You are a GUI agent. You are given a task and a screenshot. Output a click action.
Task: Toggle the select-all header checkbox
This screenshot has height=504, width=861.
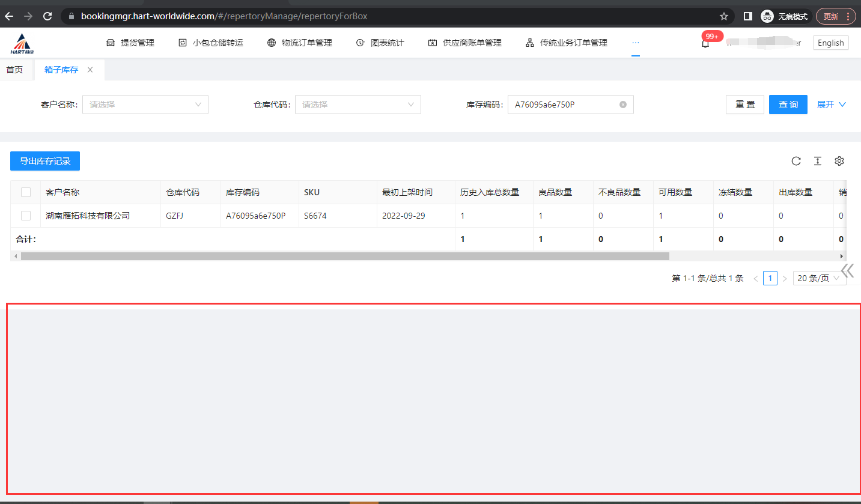pos(26,192)
